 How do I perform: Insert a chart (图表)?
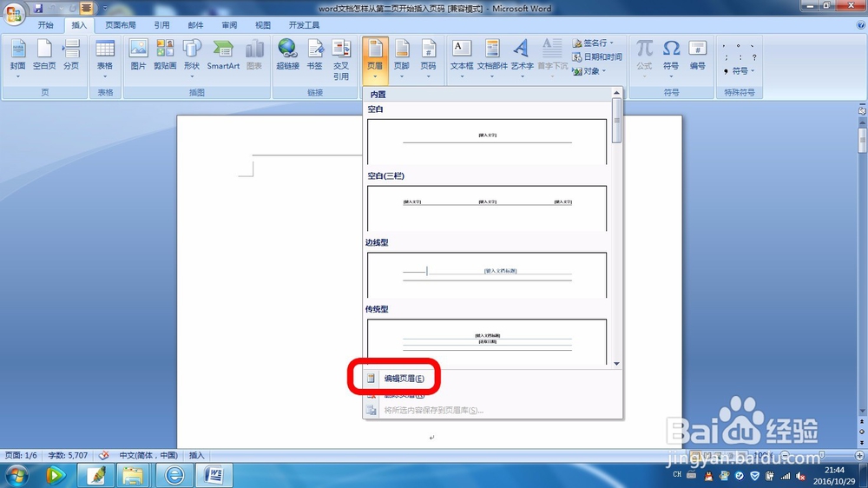[x=254, y=56]
